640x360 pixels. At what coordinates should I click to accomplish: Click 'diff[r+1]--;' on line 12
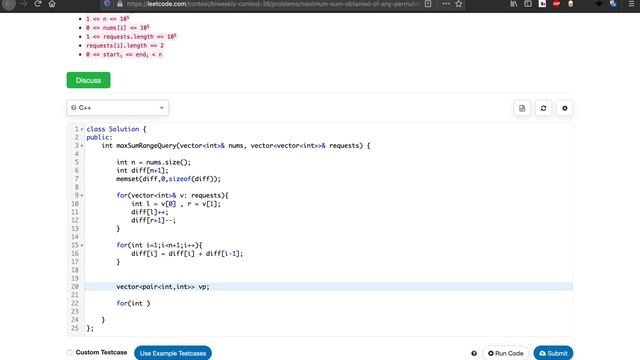click(x=153, y=220)
